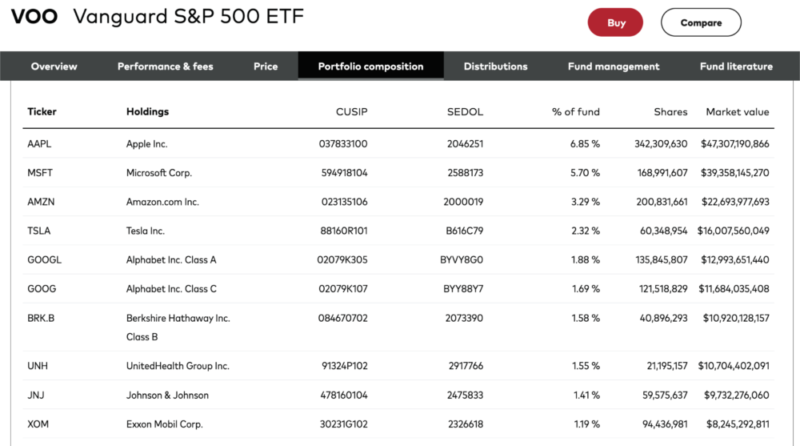Sort by % of fund column
Image resolution: width=800 pixels, height=446 pixels.
(575, 112)
